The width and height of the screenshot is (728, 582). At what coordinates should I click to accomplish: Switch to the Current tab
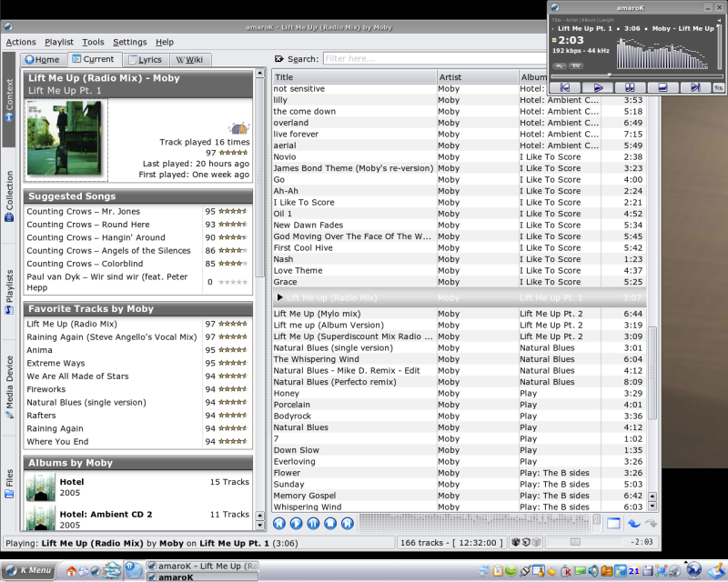point(95,59)
